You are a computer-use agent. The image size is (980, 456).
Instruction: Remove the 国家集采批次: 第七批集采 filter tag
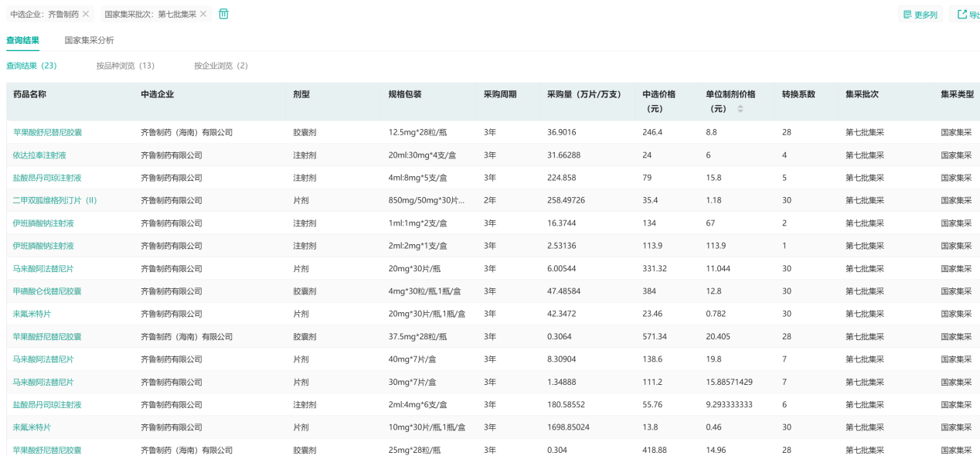(x=203, y=14)
